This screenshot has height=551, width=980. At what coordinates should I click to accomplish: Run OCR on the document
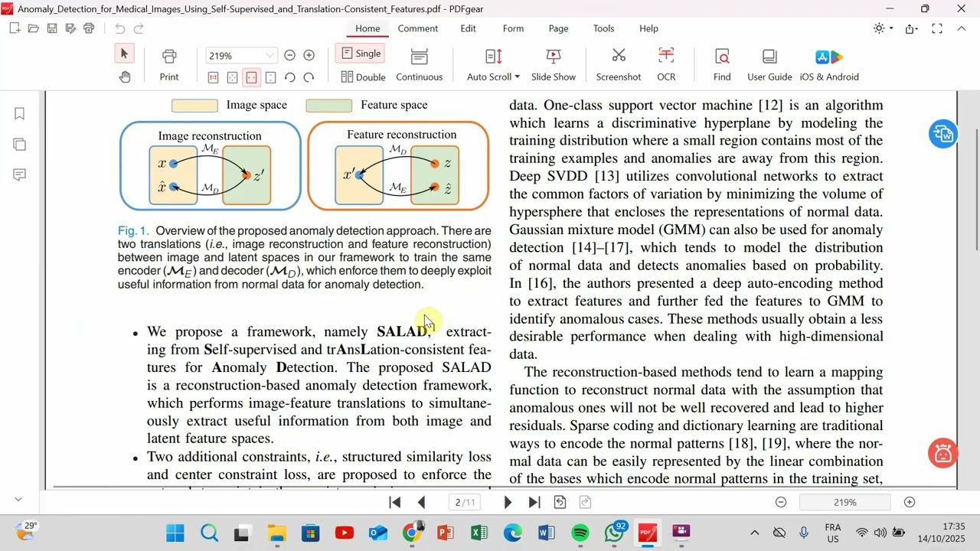tap(666, 65)
